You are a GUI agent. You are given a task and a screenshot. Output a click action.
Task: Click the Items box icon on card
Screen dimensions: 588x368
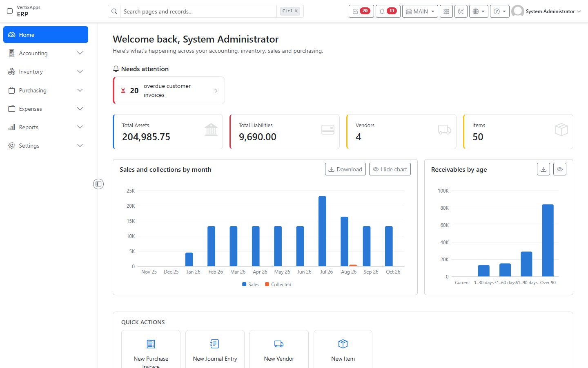[561, 130]
